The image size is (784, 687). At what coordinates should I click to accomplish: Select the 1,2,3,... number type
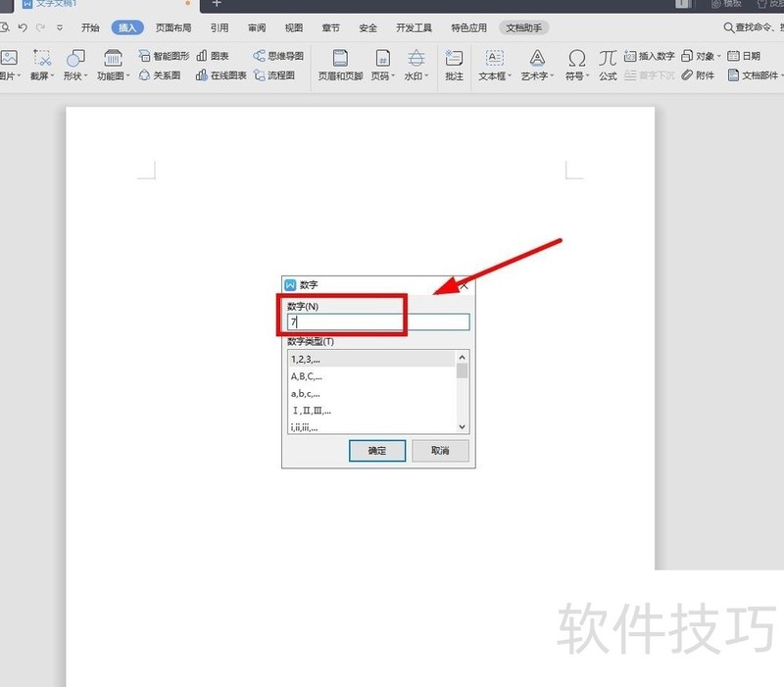coord(371,359)
